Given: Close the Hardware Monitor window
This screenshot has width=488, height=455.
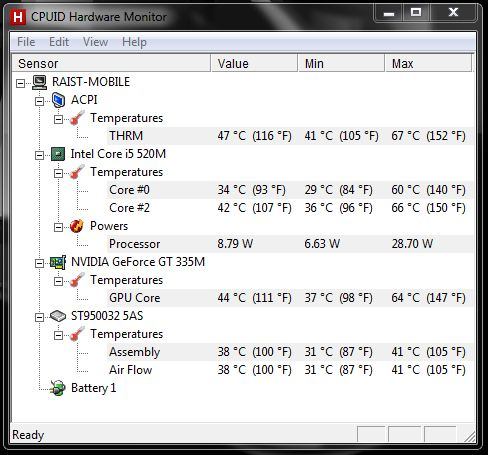Looking at the screenshot, I should (x=454, y=13).
